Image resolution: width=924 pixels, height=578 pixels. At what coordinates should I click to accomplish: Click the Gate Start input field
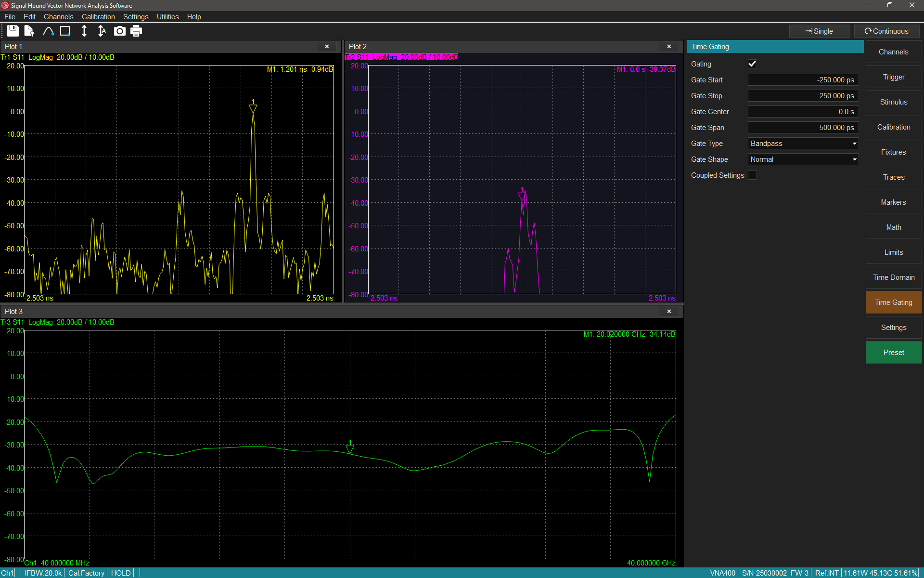point(803,80)
